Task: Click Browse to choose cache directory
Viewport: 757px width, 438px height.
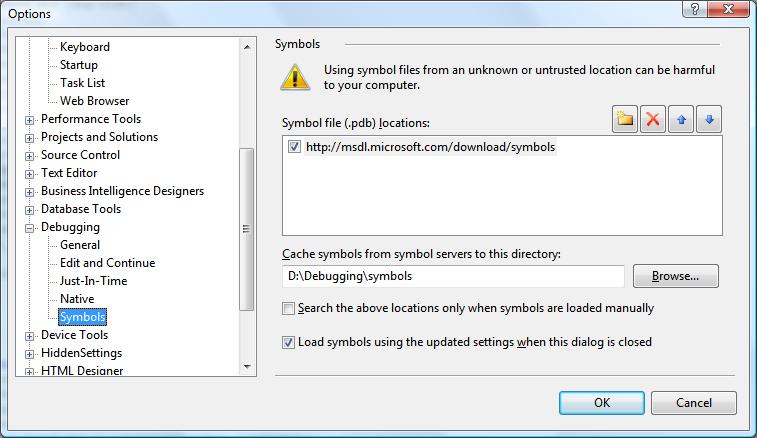Action: (x=675, y=276)
